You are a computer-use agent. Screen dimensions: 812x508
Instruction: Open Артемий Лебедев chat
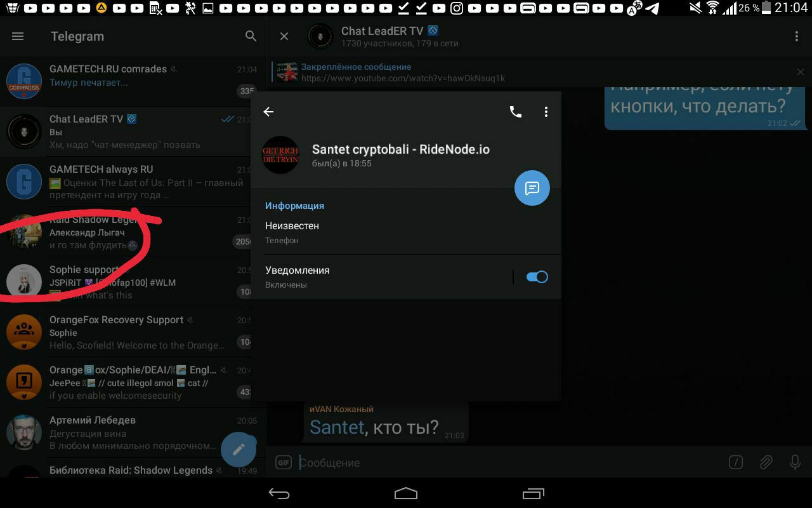132,432
